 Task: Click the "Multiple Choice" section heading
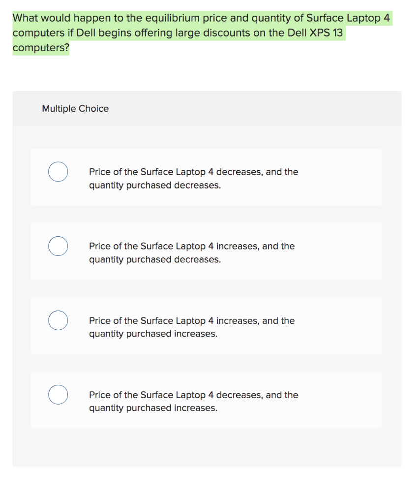75,108
